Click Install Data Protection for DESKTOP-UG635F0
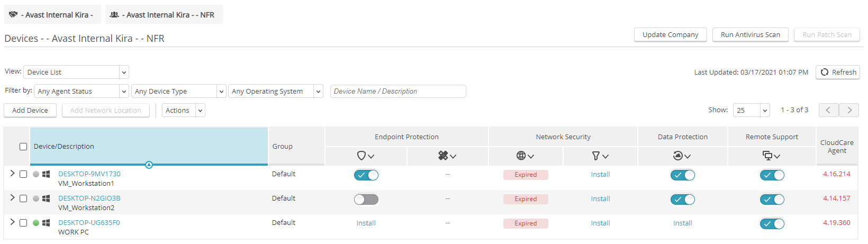 683,223
